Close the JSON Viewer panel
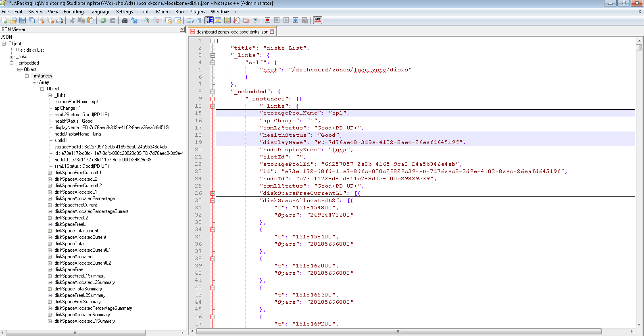Image resolution: width=644 pixels, height=336 pixels. (182, 29)
